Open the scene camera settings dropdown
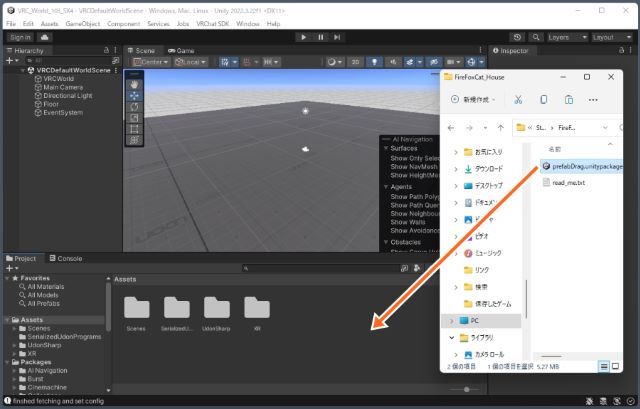This screenshot has width=640, height=409. click(453, 62)
